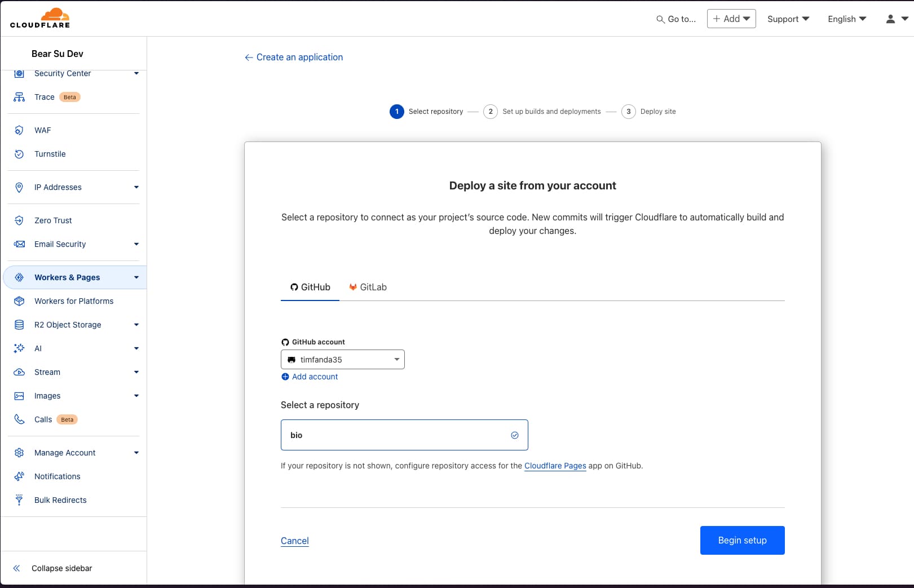This screenshot has width=914, height=588.
Task: Open the Turnstile menu item
Action: [x=50, y=154]
